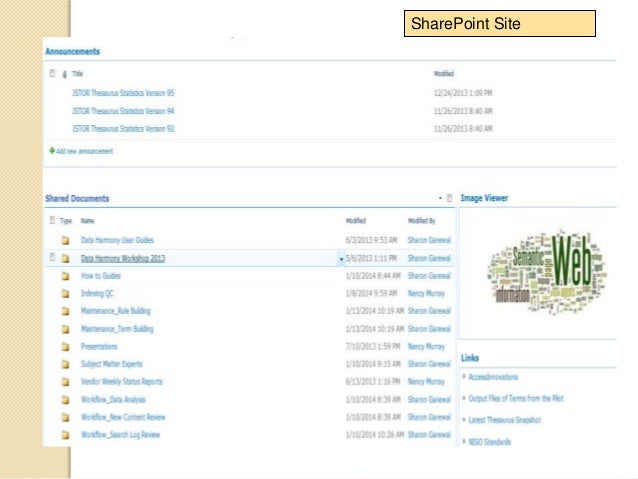This screenshot has width=638, height=479.
Task: Open JSTOR Thesaurus Statistics Version 92 announcement
Action: [x=123, y=129]
